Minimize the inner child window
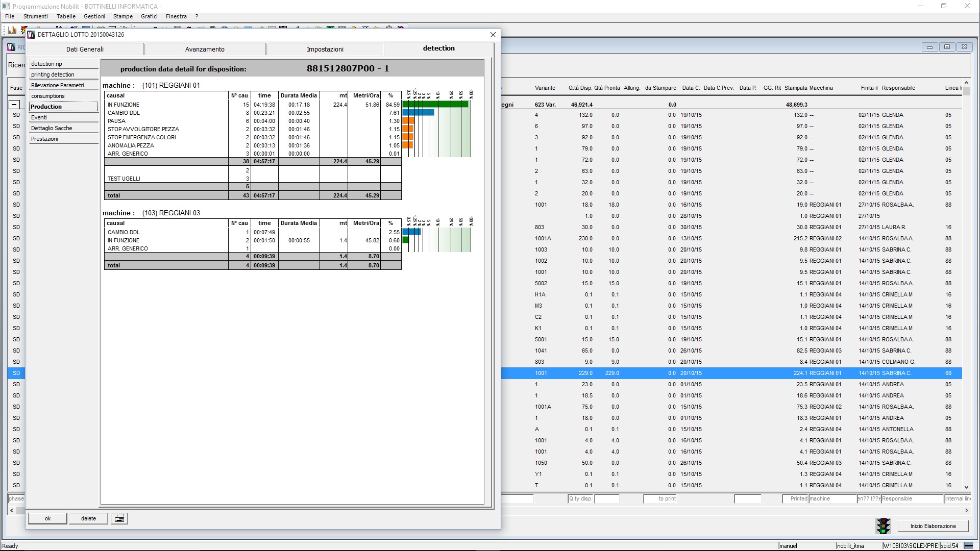The width and height of the screenshot is (980, 551). click(929, 47)
